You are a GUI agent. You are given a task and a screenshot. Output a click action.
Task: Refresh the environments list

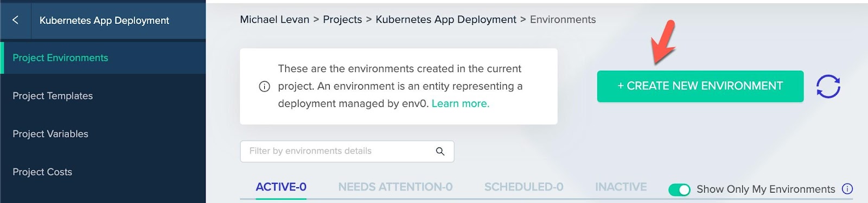[x=828, y=87]
